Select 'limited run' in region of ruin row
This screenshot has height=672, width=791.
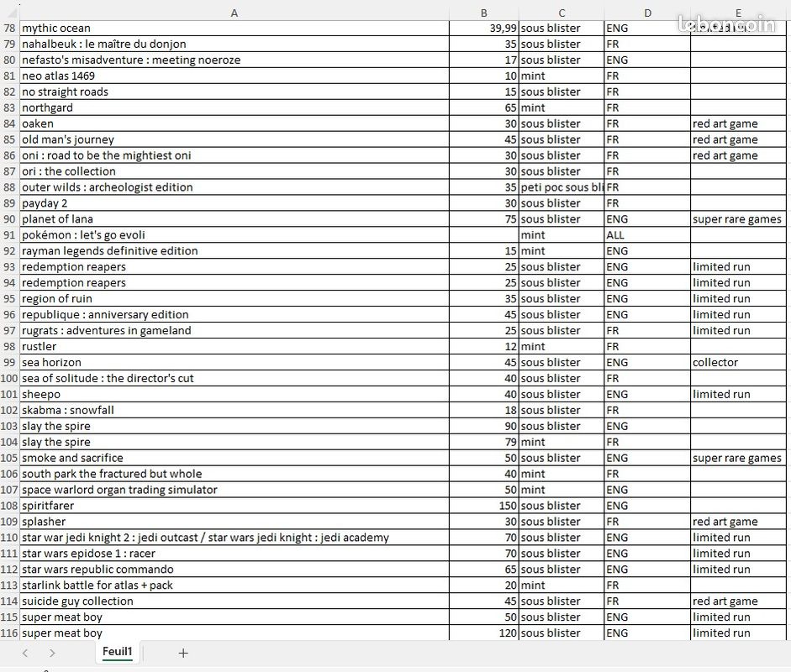(738, 298)
